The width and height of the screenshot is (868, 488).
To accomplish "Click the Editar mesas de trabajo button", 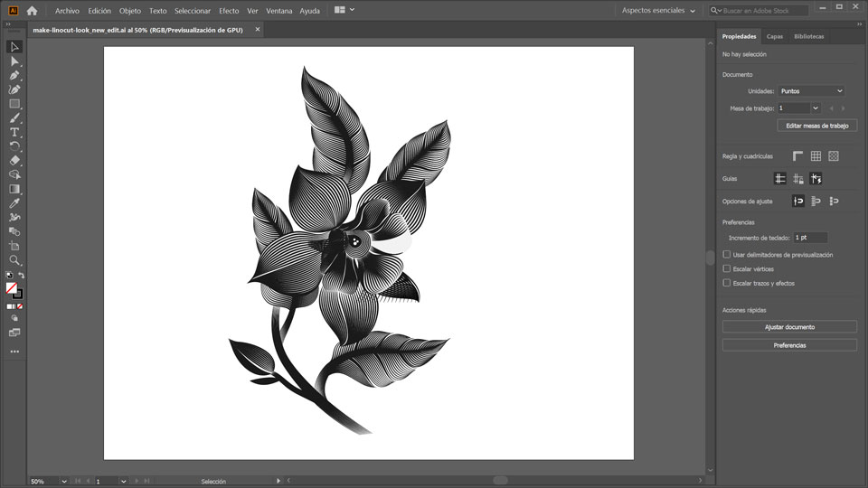I will 816,126.
